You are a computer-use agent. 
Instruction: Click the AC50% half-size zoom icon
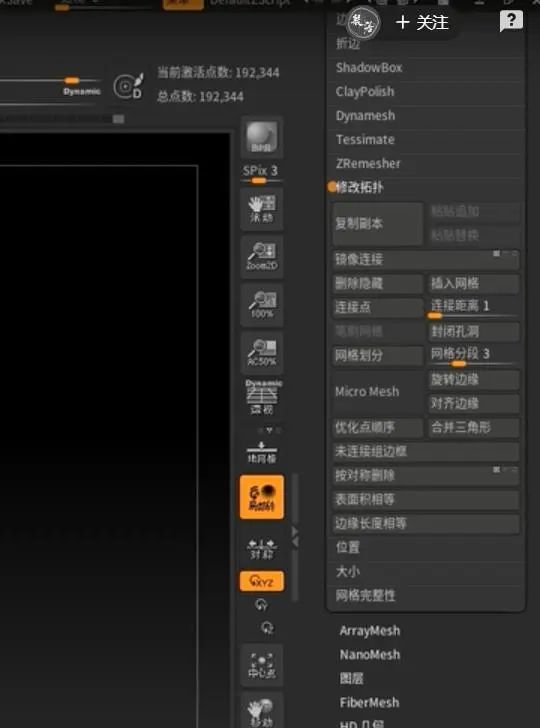[x=262, y=353]
